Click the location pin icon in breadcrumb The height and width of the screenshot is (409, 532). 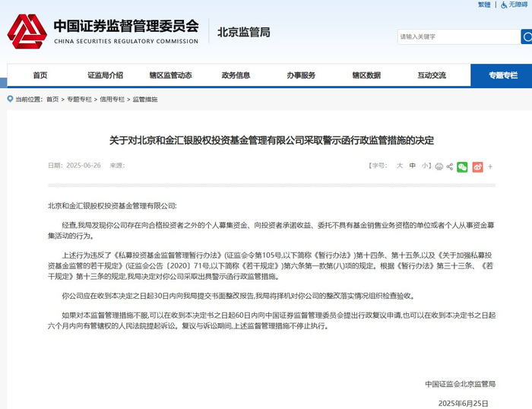[10, 99]
